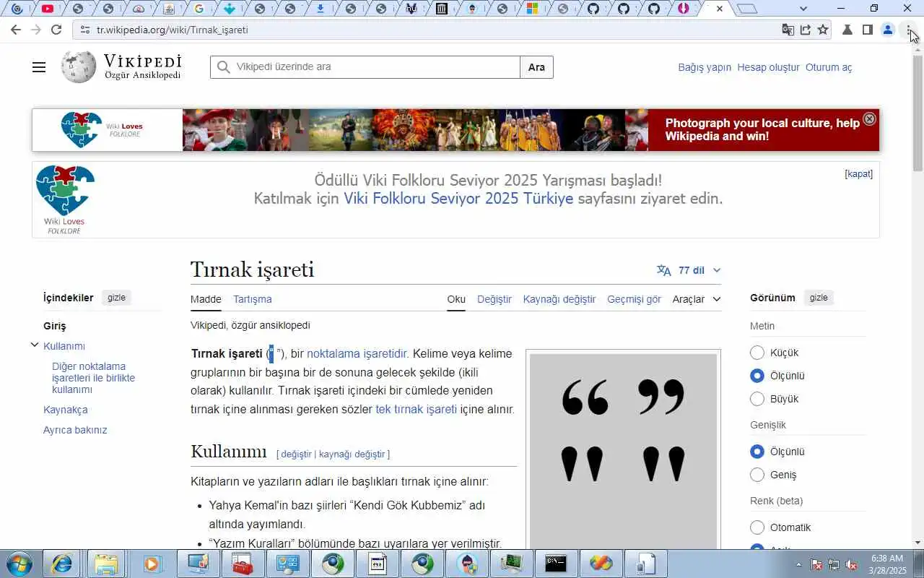The height and width of the screenshot is (578, 924).
Task: Click the volume icon in system tray
Action: [x=852, y=564]
